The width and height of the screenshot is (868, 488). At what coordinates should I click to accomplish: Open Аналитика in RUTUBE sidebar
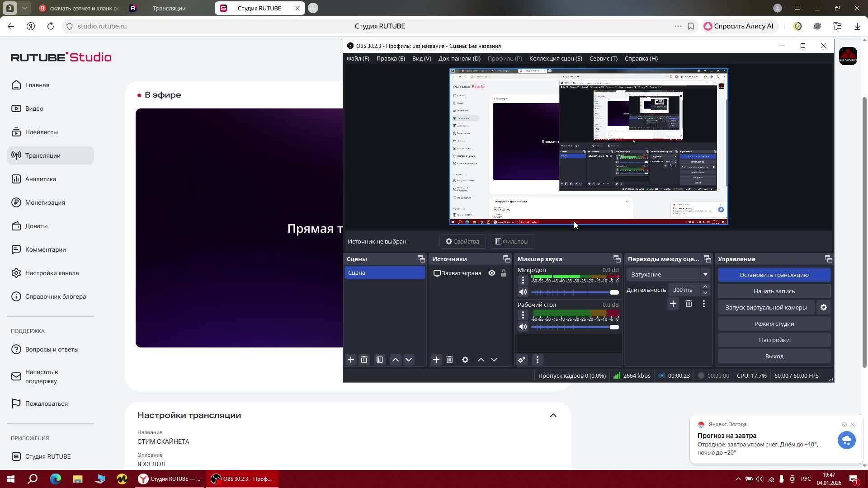(x=41, y=179)
